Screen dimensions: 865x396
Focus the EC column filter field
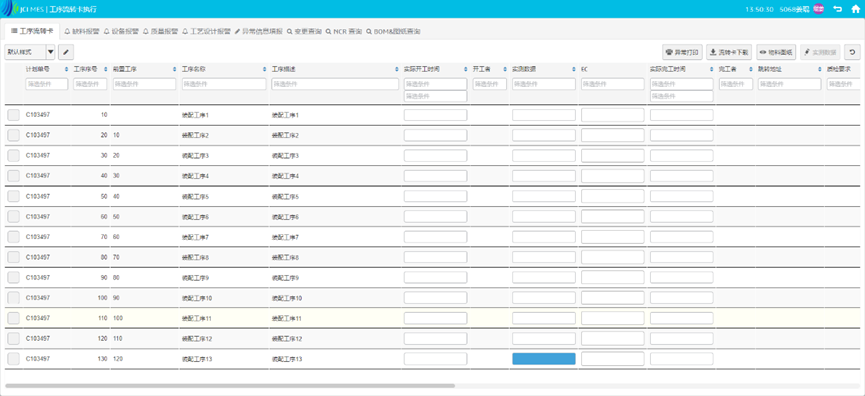612,84
